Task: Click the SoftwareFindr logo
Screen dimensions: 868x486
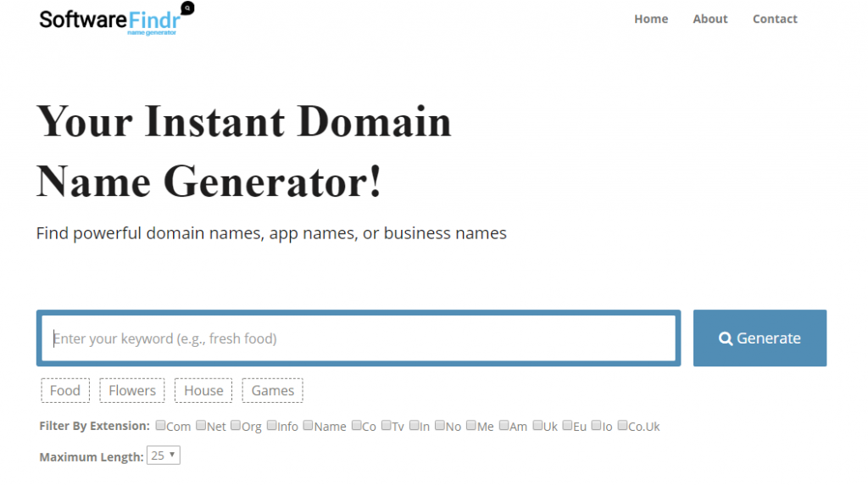Action: click(117, 20)
